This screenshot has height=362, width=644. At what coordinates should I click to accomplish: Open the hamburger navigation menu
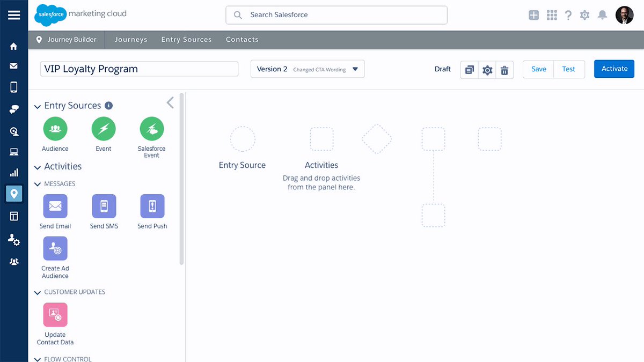tap(14, 14)
